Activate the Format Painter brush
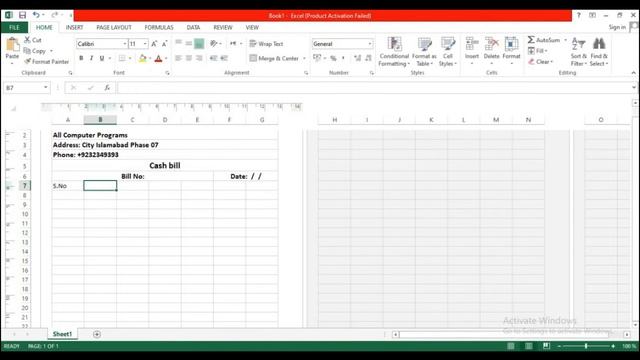The image size is (640, 360). 46,62
